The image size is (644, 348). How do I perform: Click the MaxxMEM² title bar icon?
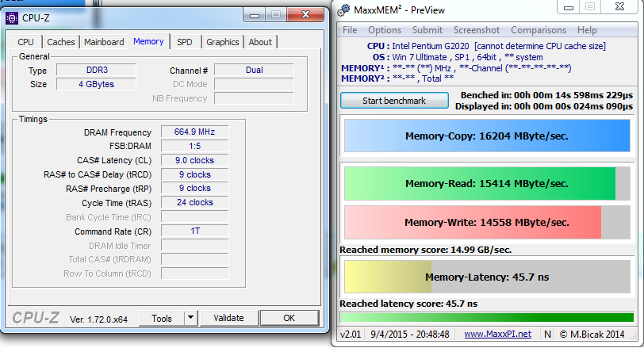(344, 10)
